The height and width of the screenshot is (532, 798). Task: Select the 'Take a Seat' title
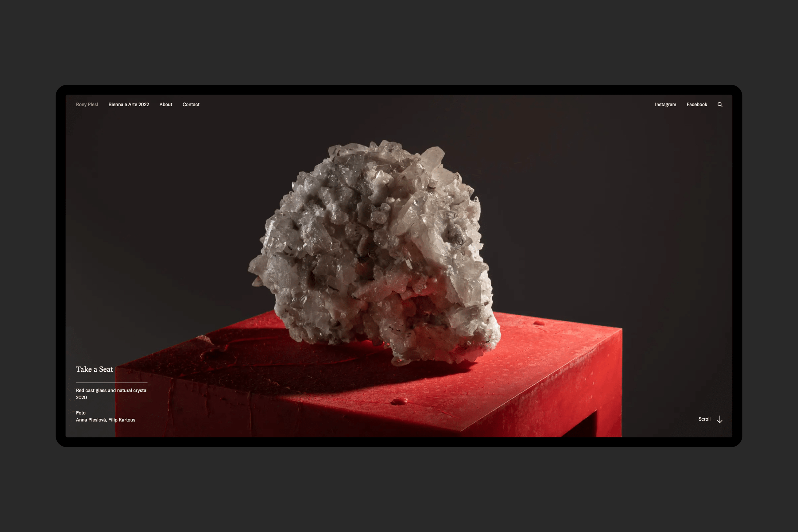click(x=94, y=369)
